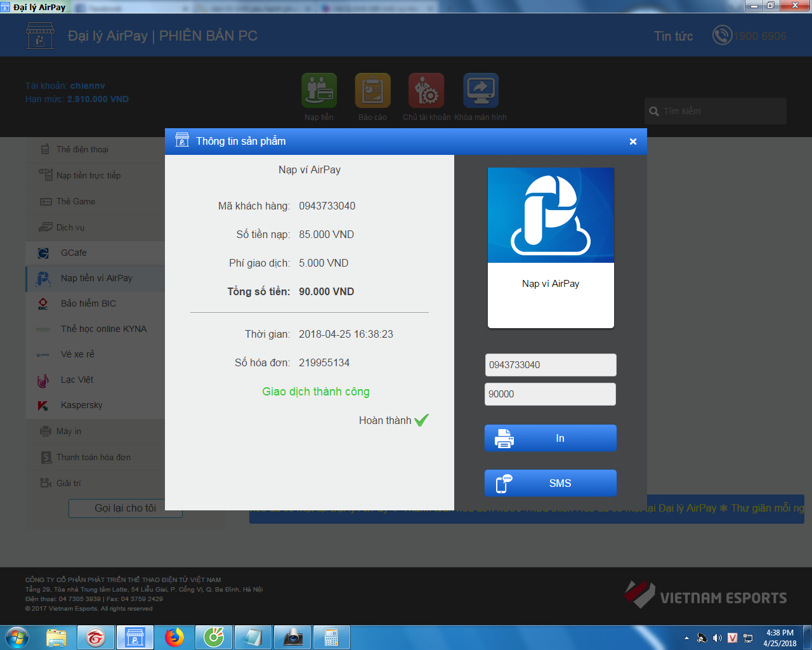Select Vé xe rẻ service item
Screen dimensions: 812x650
[x=95, y=354]
